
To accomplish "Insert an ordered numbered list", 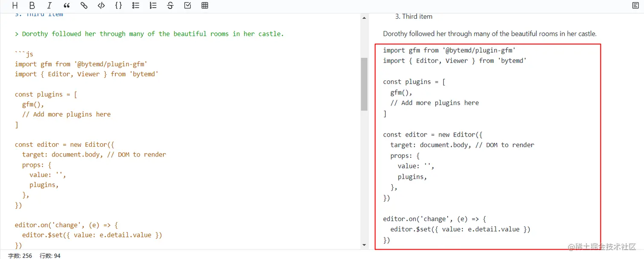I will 153,6.
